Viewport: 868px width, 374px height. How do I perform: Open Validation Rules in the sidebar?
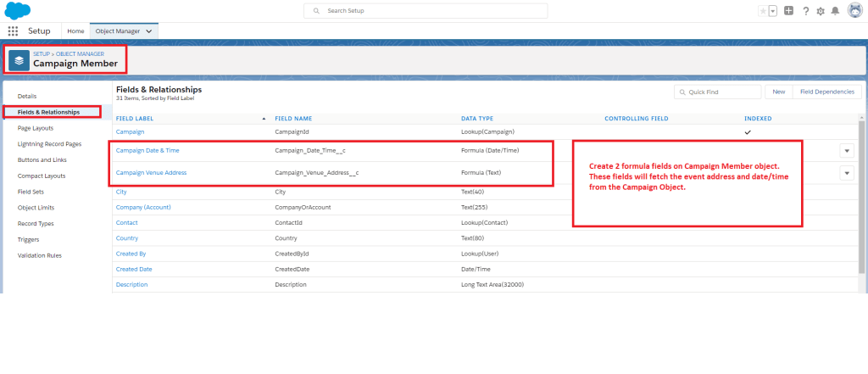pyautogui.click(x=39, y=255)
